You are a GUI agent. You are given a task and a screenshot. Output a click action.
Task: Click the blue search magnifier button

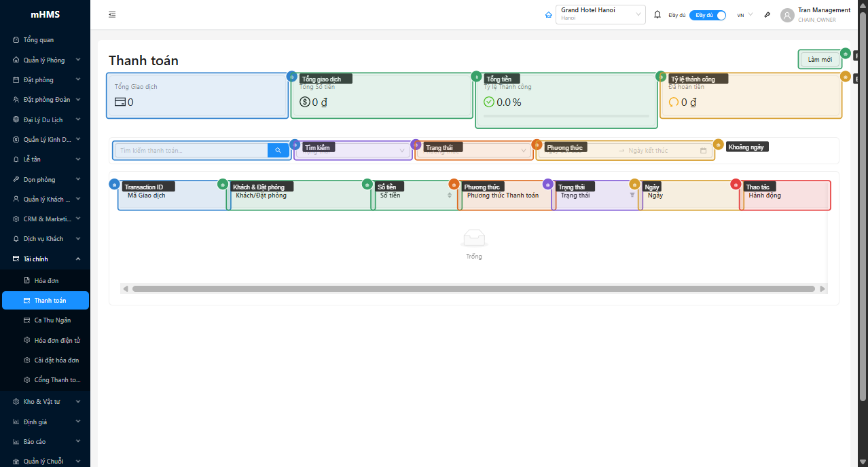pyautogui.click(x=278, y=151)
